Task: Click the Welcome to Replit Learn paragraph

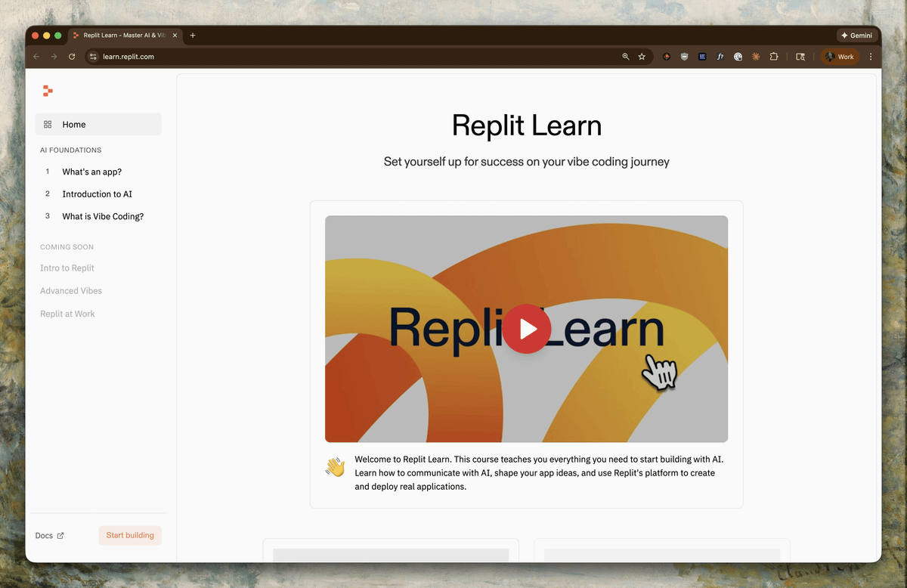Action: pyautogui.click(x=539, y=473)
